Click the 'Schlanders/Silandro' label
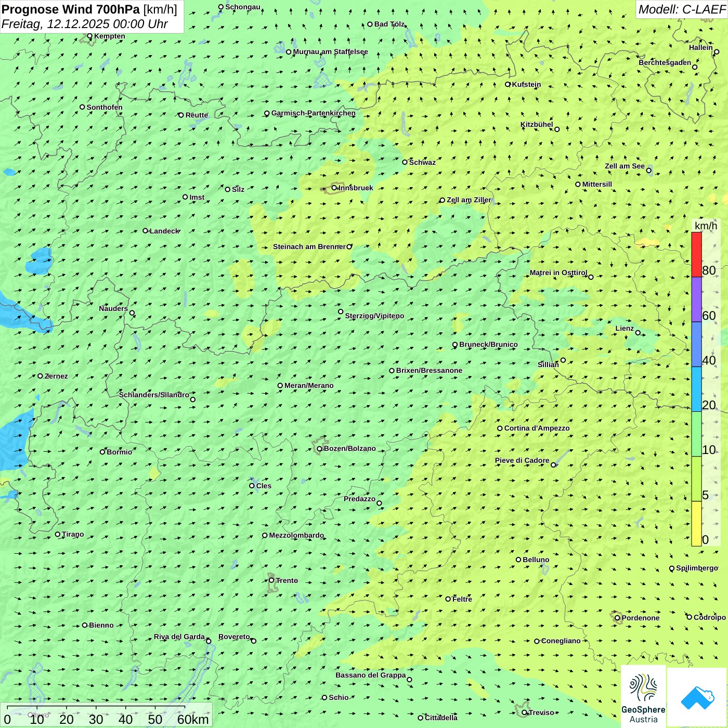Image resolution: width=728 pixels, height=728 pixels. point(154,395)
